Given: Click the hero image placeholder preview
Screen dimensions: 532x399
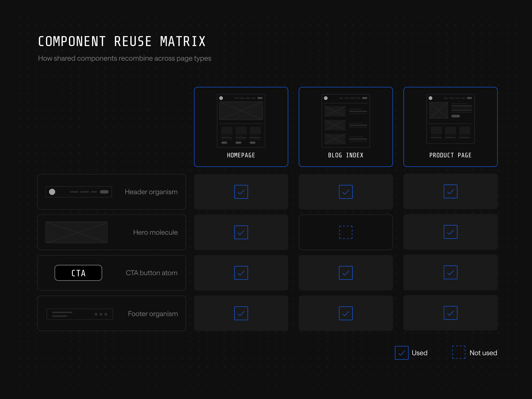Looking at the screenshot, I should tap(77, 232).
